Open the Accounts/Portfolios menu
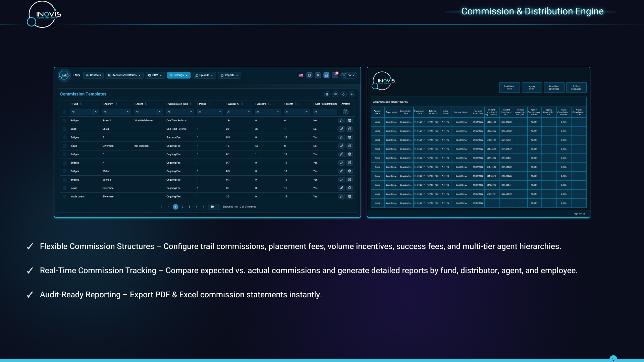The height and width of the screenshot is (362, 644). click(x=124, y=75)
